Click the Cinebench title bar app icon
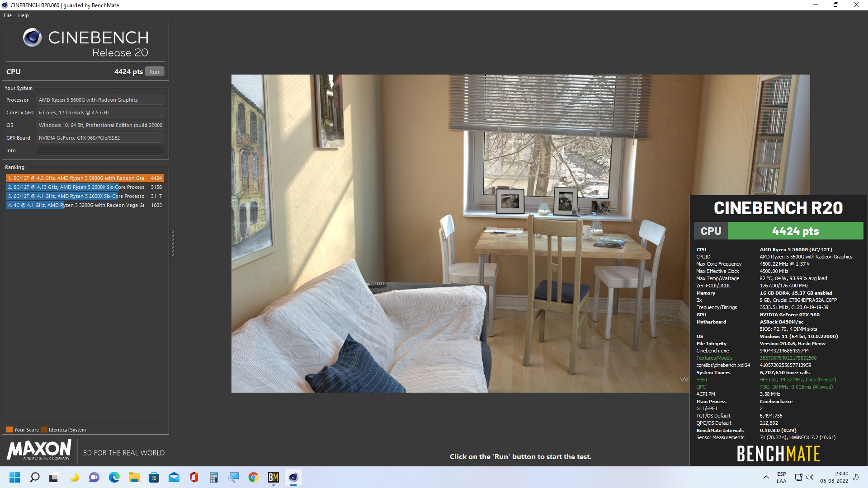This screenshot has height=488, width=868. point(5,5)
